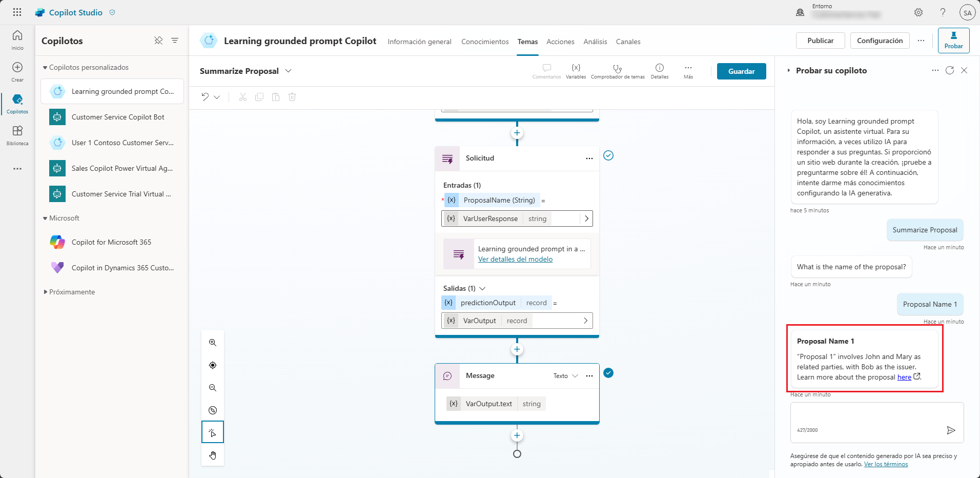980x478 pixels.
Task: Switch to Canales tab
Action: click(x=628, y=42)
